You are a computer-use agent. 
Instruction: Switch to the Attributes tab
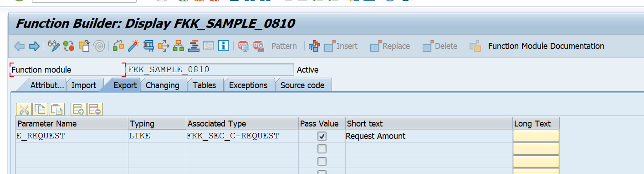(x=46, y=85)
